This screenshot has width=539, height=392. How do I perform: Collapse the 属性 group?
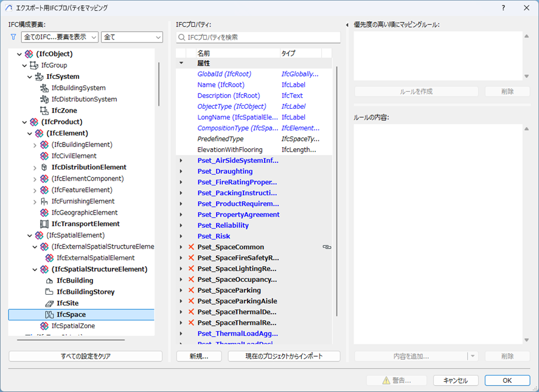181,63
